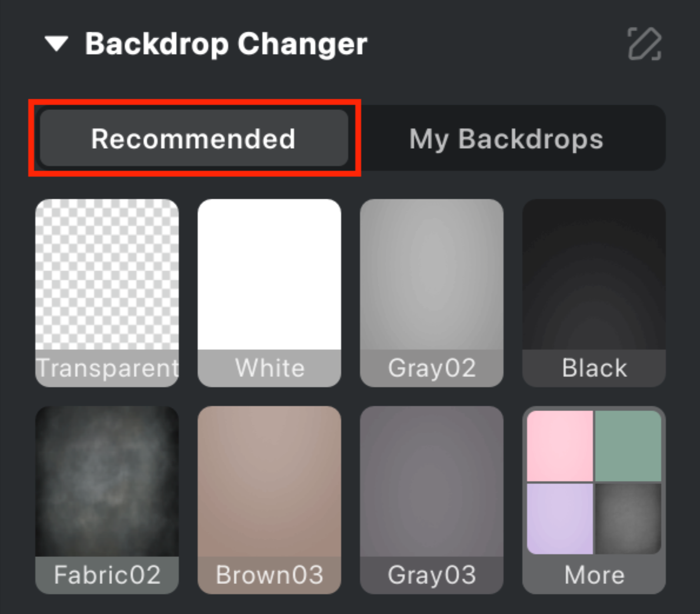The height and width of the screenshot is (614, 700).
Task: Switch to the My Backdrops tab
Action: [x=508, y=138]
